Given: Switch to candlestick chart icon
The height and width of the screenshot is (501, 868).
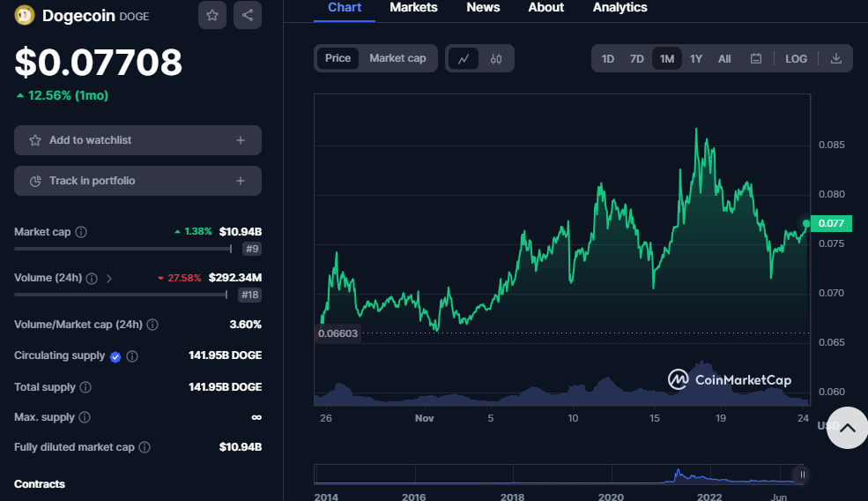Looking at the screenshot, I should 496,59.
